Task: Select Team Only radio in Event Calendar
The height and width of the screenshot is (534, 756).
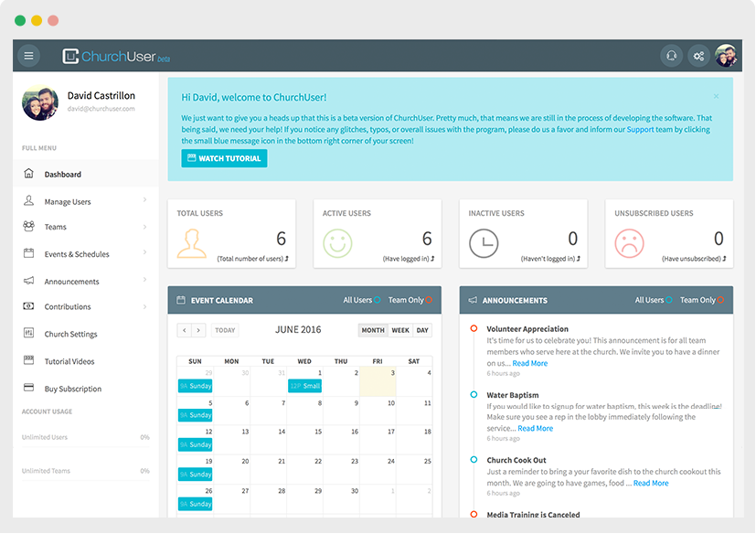Action: tap(429, 300)
